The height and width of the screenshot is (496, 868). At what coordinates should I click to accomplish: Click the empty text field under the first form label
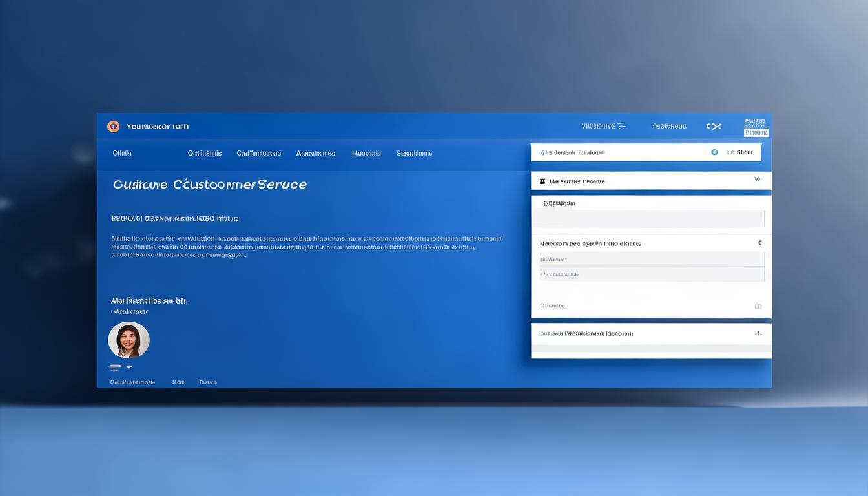[x=648, y=219]
